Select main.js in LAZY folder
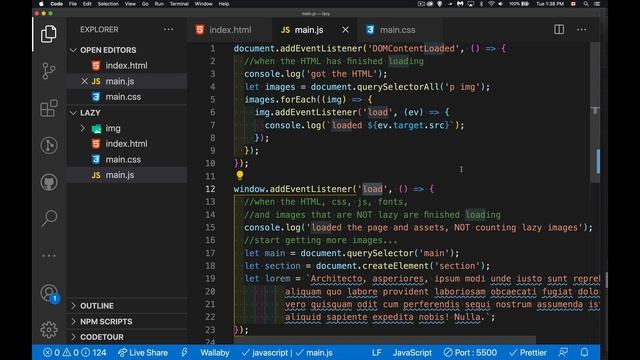Viewport: 640px width, 360px height. pos(127,175)
